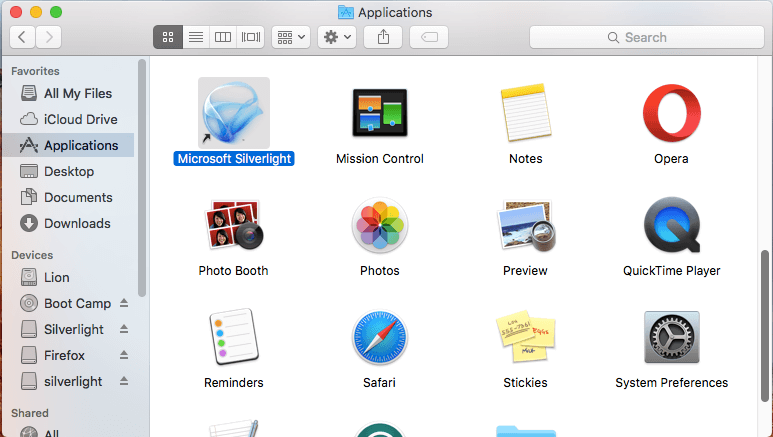Go back with the left arrow button

click(x=22, y=37)
